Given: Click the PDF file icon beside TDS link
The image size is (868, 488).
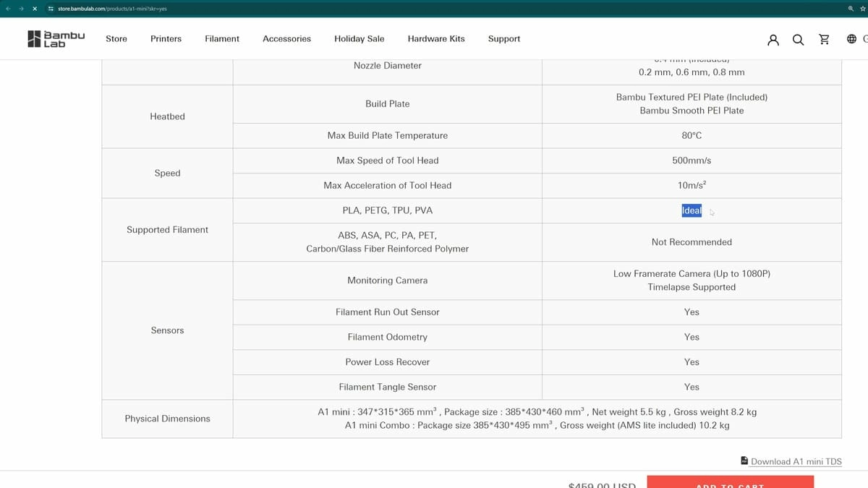Looking at the screenshot, I should point(744,461).
